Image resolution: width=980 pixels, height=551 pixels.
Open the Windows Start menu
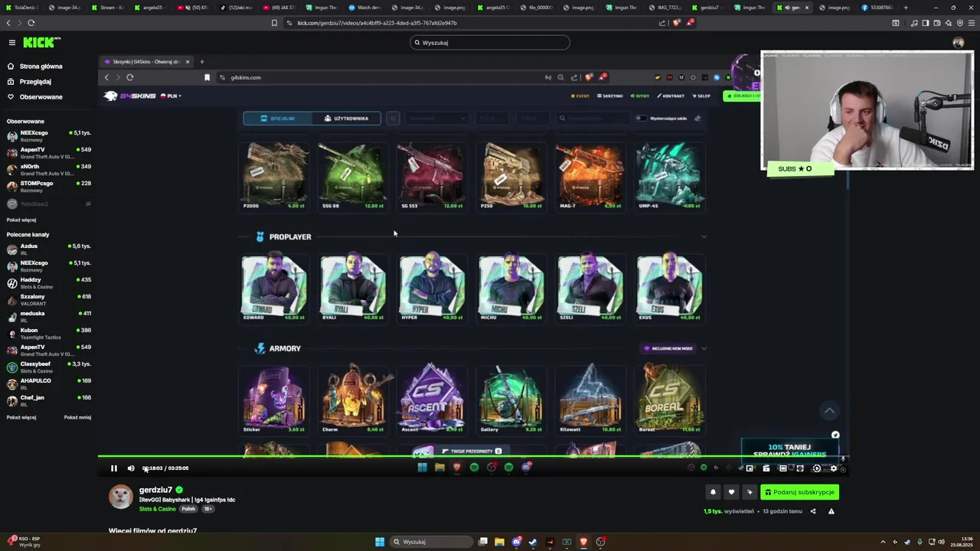click(380, 542)
